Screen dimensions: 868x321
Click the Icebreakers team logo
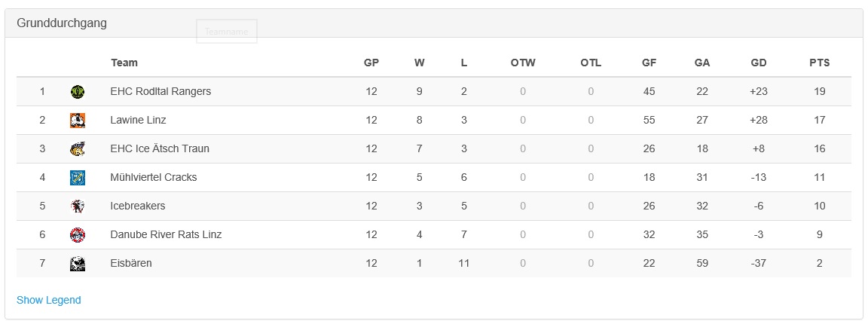(x=78, y=206)
